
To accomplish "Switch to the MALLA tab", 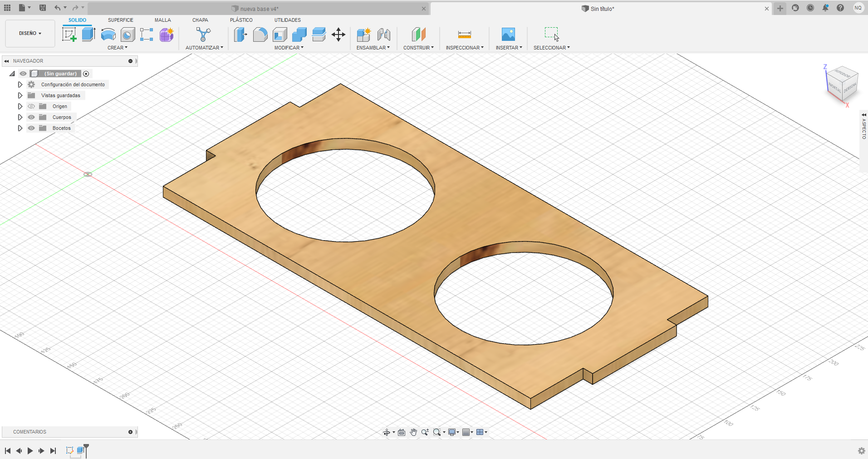I will pos(162,20).
